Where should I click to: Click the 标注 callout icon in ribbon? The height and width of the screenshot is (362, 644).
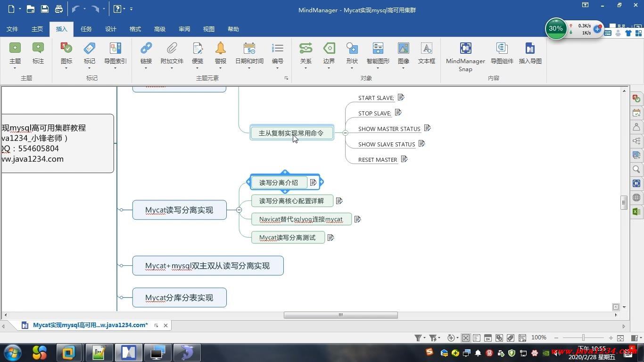click(38, 48)
